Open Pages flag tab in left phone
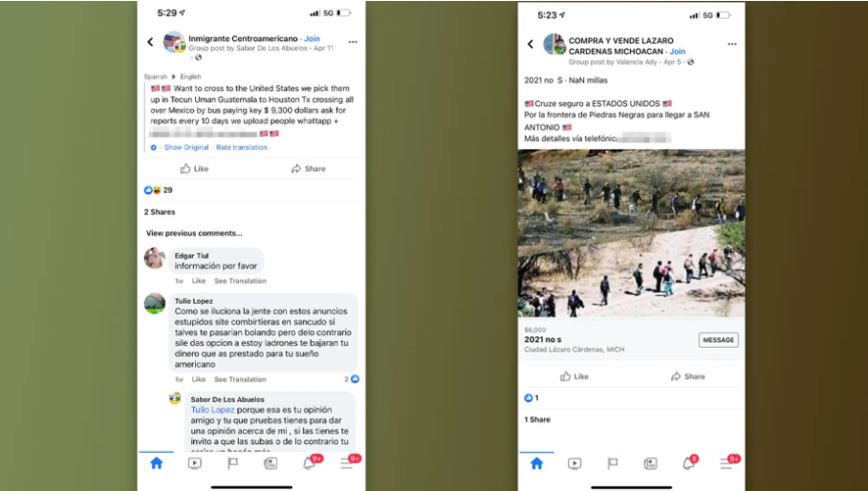The image size is (868, 491). pyautogui.click(x=232, y=463)
